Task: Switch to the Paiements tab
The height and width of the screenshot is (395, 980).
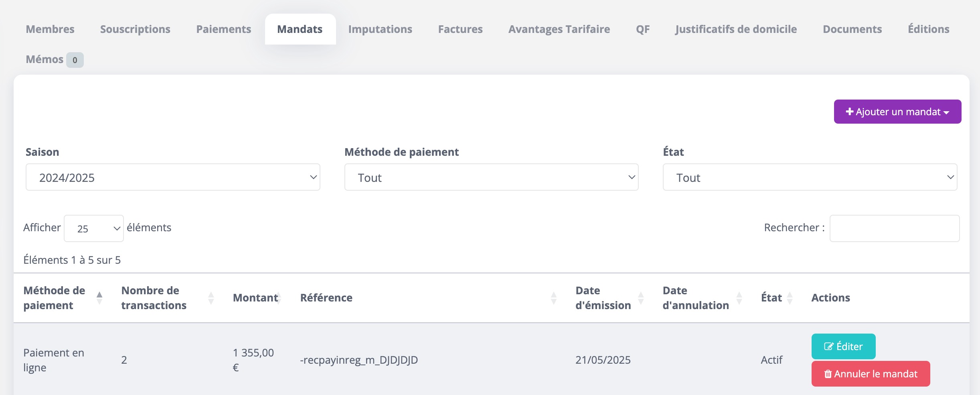Action: point(223,29)
